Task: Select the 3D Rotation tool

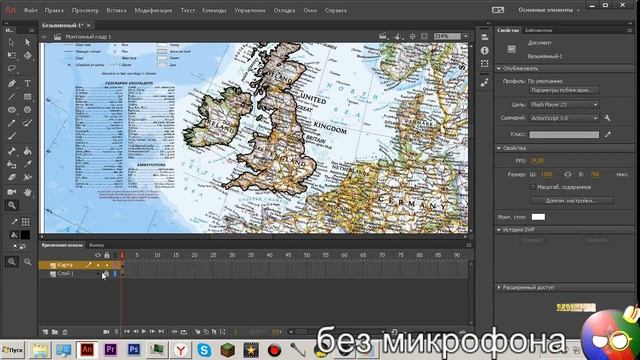Action: (x=27, y=55)
